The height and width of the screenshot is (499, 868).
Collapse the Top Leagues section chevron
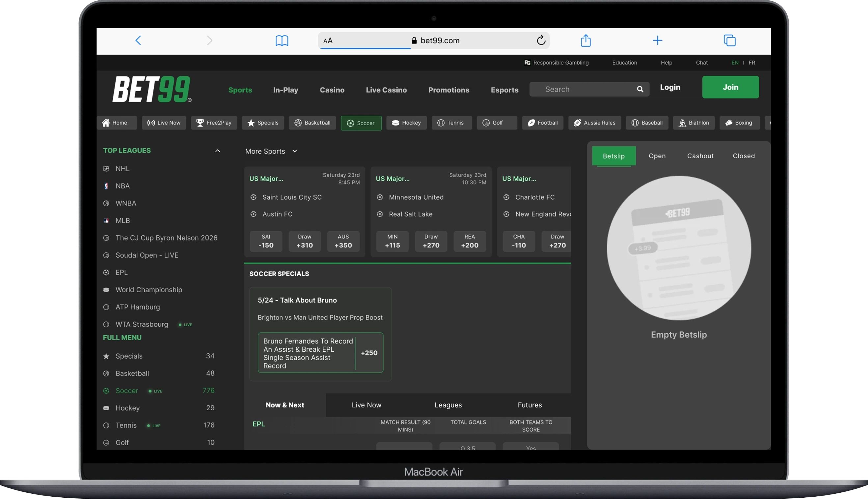(x=217, y=150)
